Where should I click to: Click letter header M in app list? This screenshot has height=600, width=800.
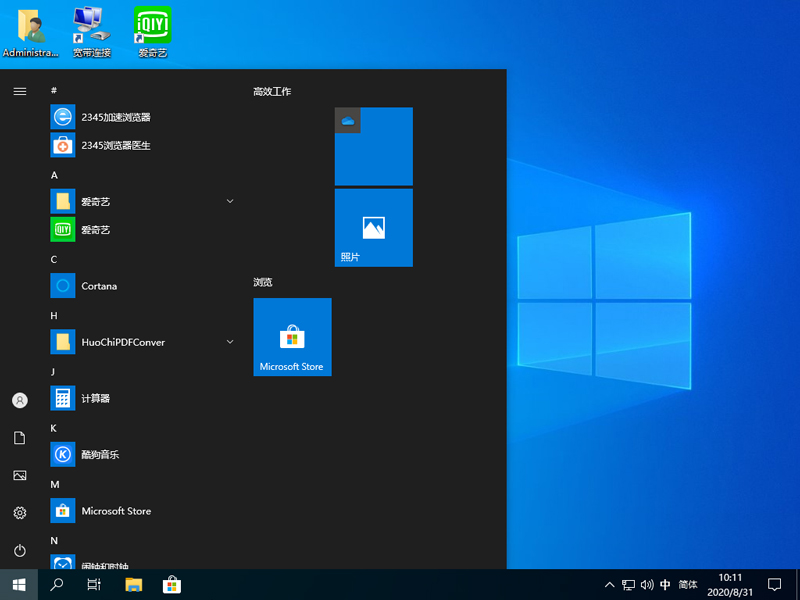[52, 484]
